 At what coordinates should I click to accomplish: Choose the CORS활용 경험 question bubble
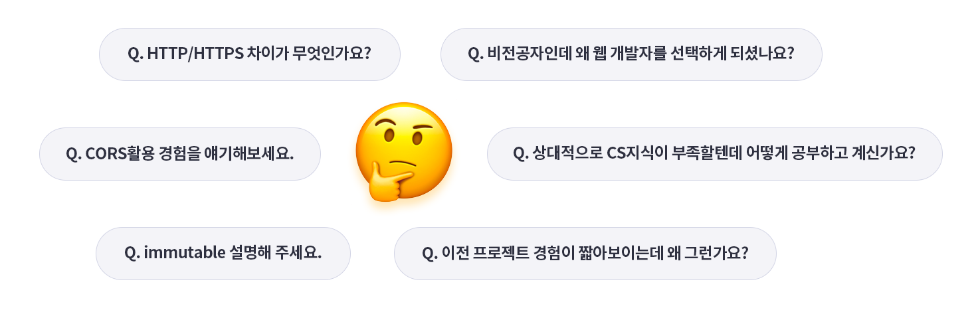pyautogui.click(x=180, y=154)
